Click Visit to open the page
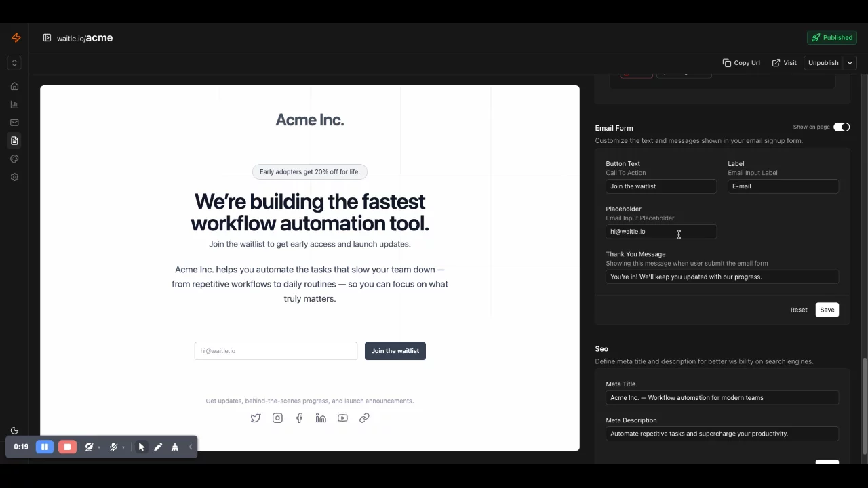This screenshot has height=488, width=868. [785, 63]
